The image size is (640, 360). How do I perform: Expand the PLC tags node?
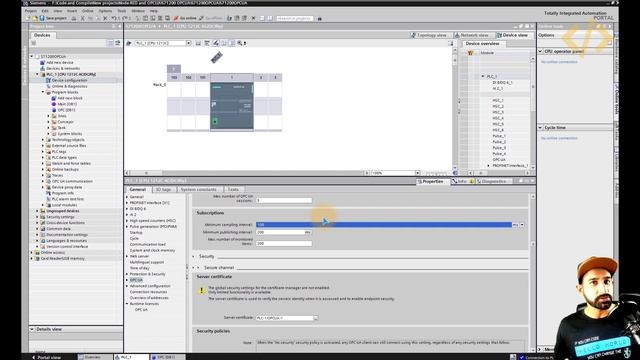[43, 151]
